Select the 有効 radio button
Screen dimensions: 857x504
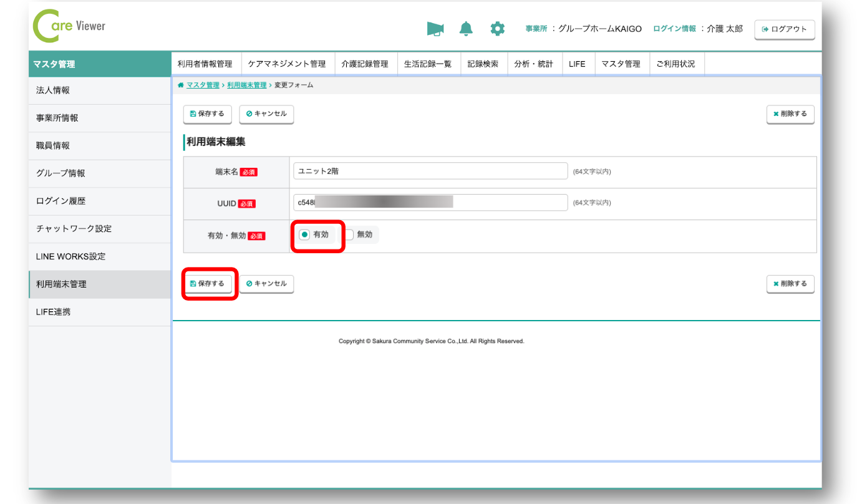pos(304,235)
